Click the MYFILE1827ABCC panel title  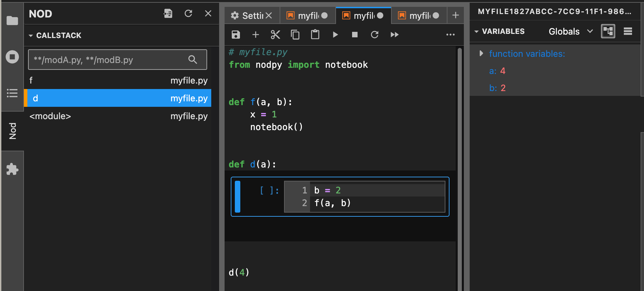tap(554, 11)
